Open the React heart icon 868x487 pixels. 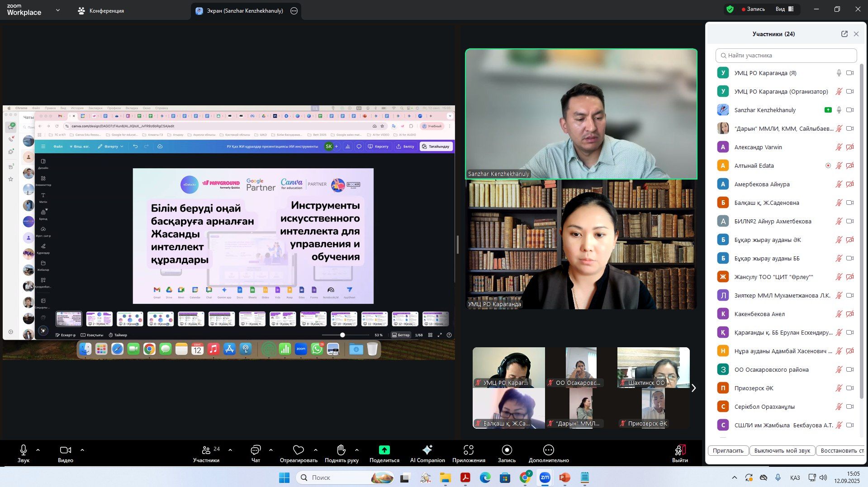pyautogui.click(x=298, y=450)
